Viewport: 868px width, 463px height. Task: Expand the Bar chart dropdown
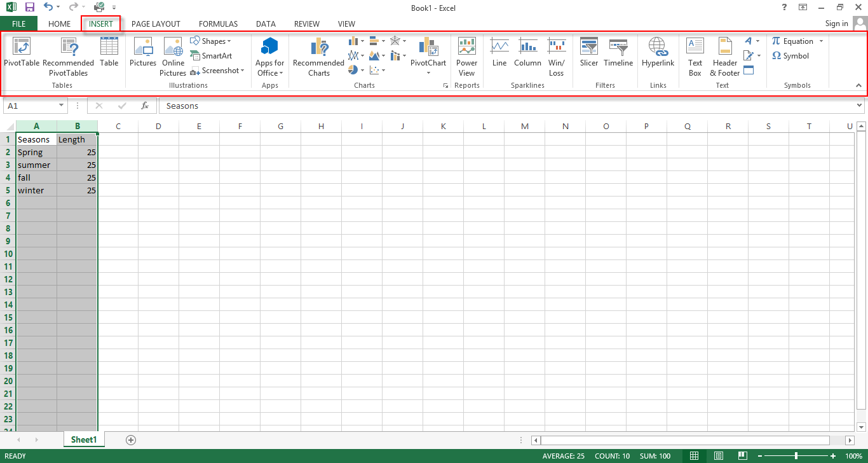pyautogui.click(x=383, y=41)
